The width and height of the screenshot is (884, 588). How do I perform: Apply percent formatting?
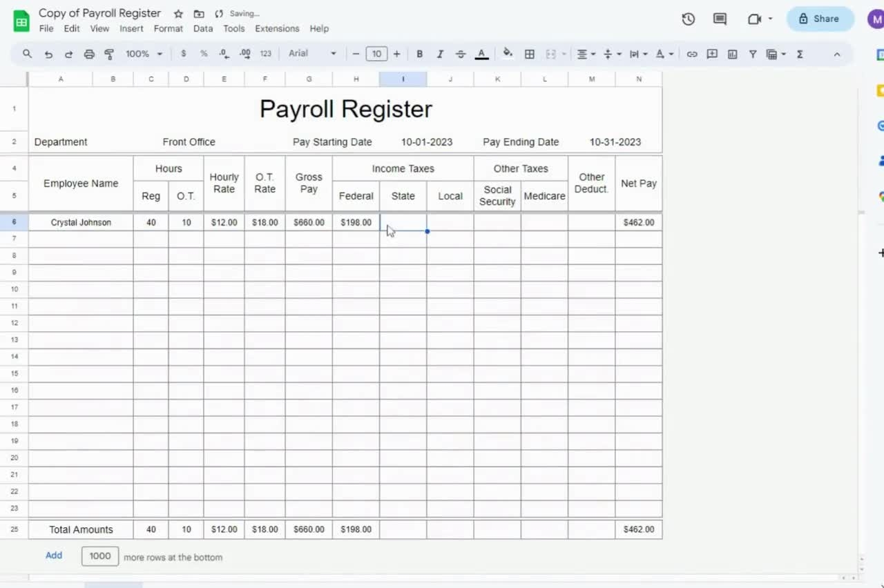click(203, 53)
